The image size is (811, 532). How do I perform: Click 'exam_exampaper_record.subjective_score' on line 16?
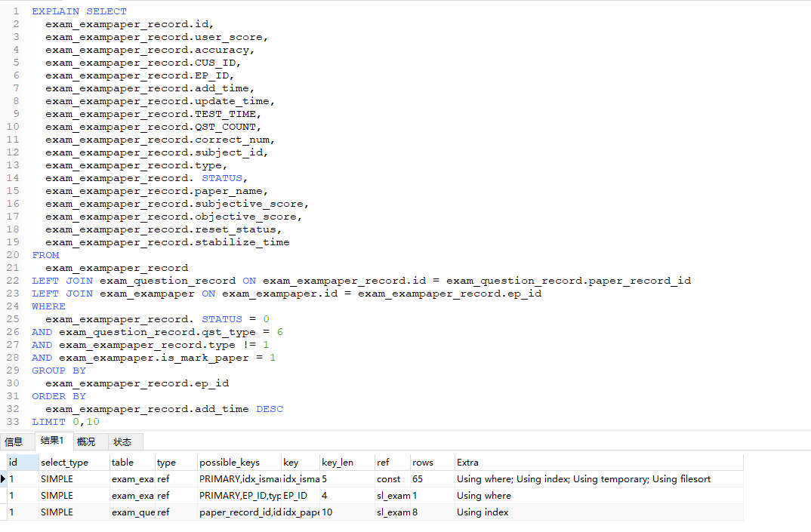174,204
